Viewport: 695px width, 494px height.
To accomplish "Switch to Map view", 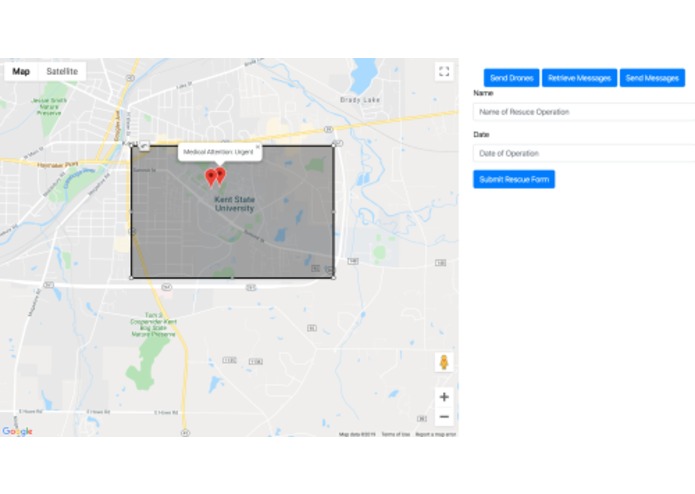I will (x=21, y=71).
